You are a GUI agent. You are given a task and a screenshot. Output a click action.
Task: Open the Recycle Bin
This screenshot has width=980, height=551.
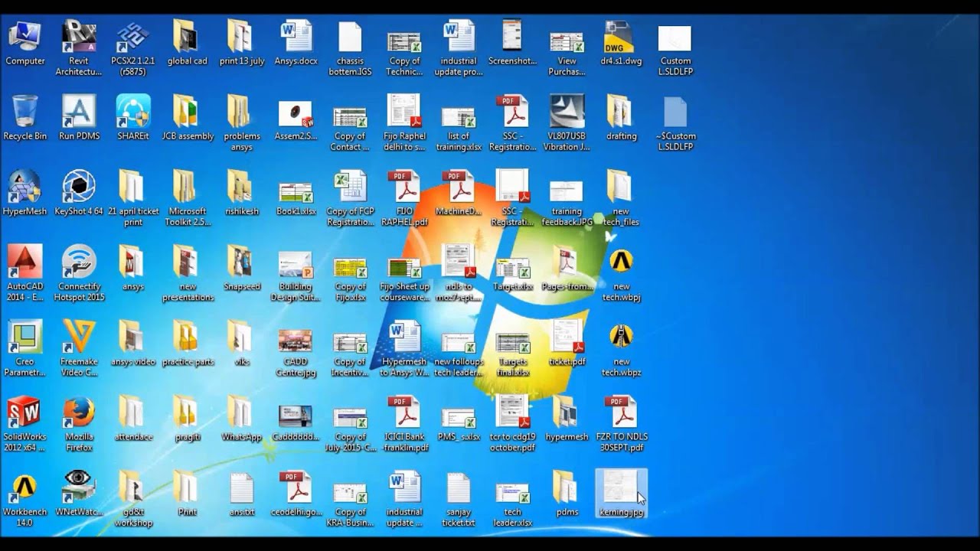click(24, 118)
